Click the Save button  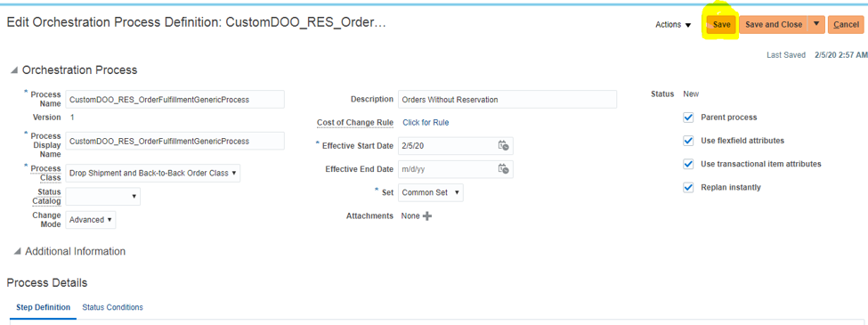point(721,24)
